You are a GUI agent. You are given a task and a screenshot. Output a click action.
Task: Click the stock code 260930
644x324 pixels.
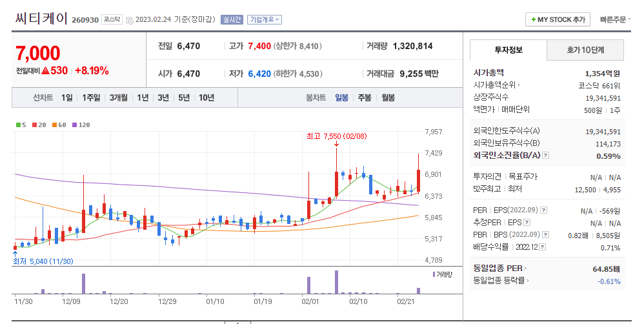pyautogui.click(x=85, y=20)
